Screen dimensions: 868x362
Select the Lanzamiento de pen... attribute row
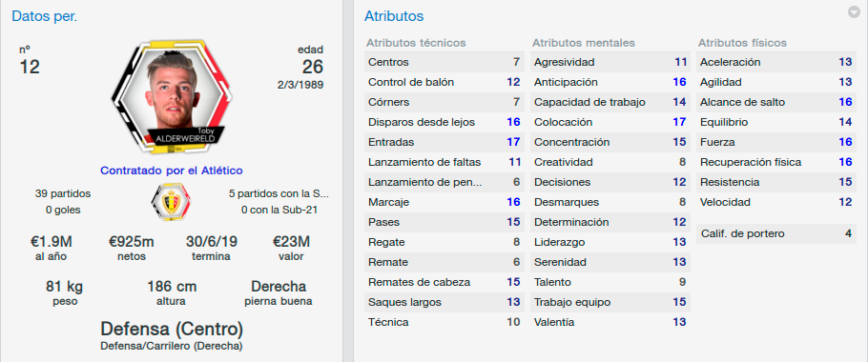click(444, 182)
